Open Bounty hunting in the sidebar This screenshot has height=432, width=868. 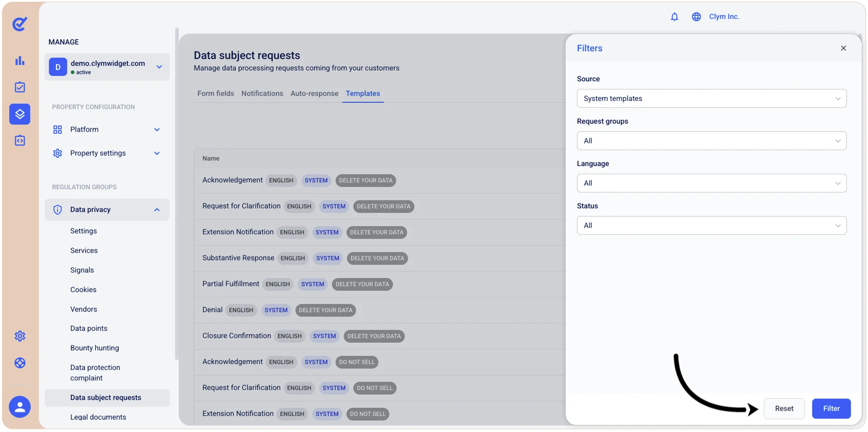(95, 348)
